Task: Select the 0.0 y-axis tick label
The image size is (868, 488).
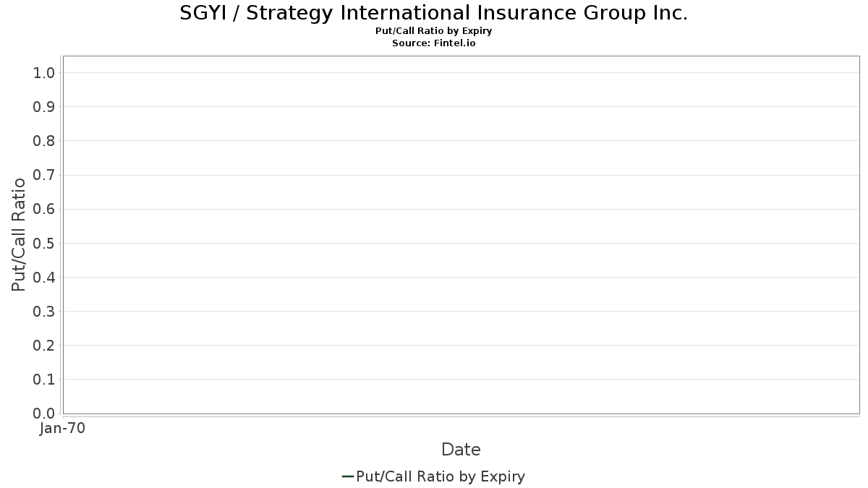Action: click(x=44, y=414)
